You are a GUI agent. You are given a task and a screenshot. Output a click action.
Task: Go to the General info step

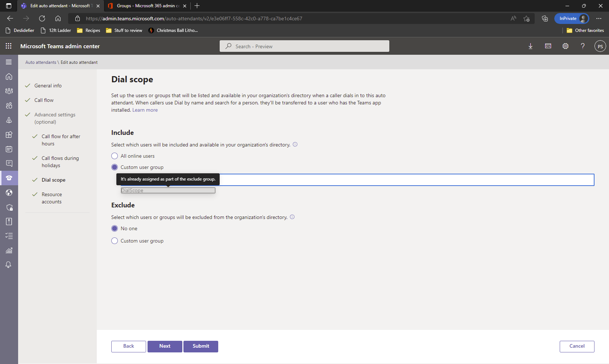pyautogui.click(x=48, y=86)
